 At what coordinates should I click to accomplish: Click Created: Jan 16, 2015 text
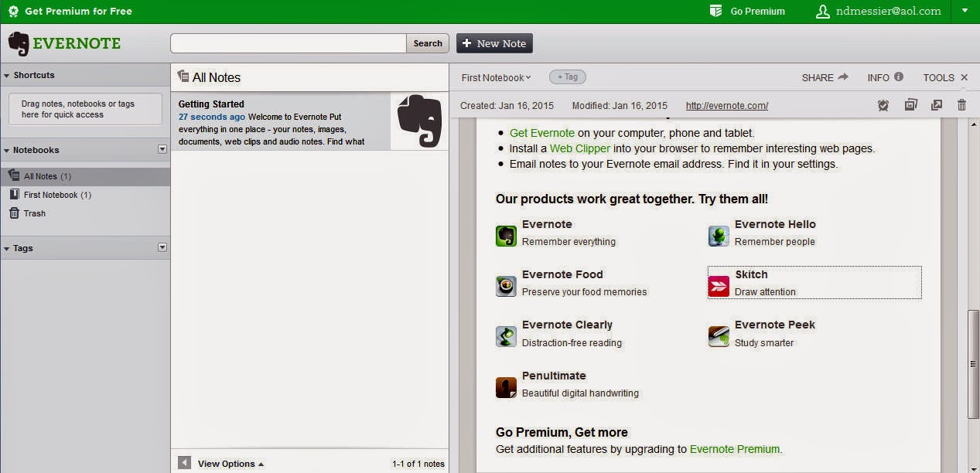(507, 106)
